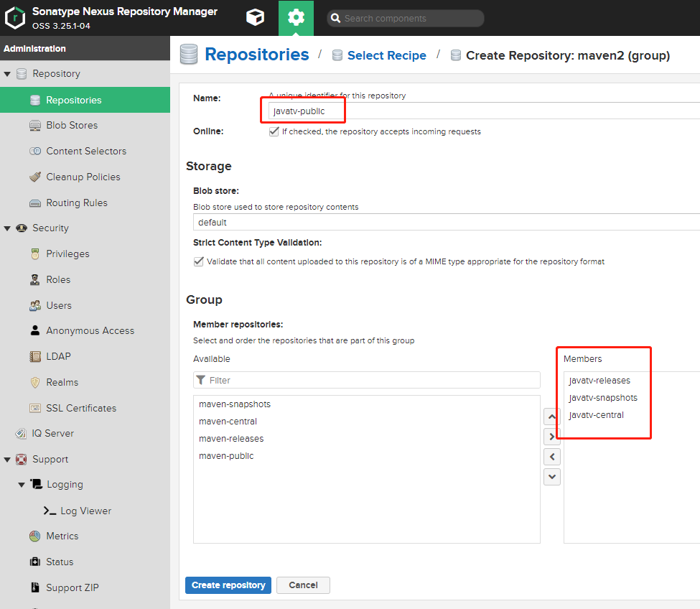
Task: Open Cleanup Policies in sidebar
Action: 83,177
